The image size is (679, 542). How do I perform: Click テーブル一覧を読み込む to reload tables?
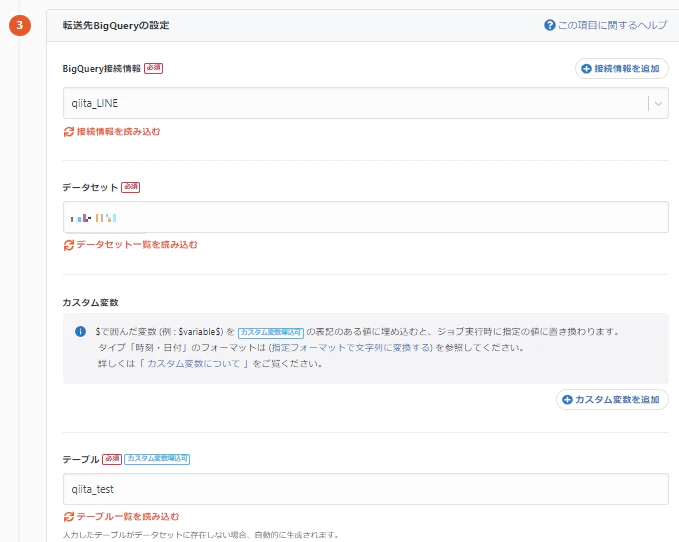(128, 517)
